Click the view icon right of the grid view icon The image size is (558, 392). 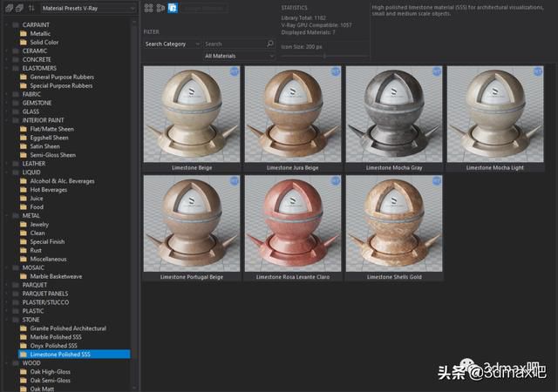(x=160, y=8)
